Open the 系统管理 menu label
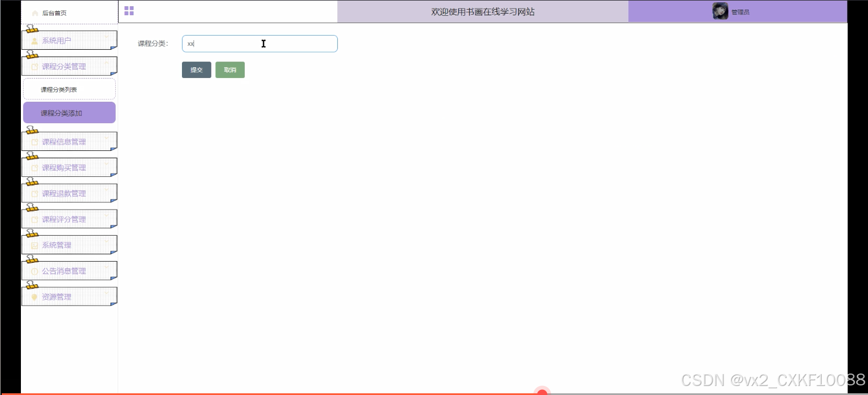868x395 pixels. click(57, 245)
